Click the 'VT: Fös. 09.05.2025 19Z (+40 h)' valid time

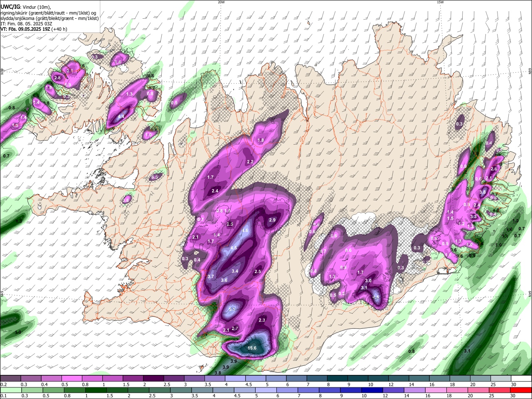34,29
